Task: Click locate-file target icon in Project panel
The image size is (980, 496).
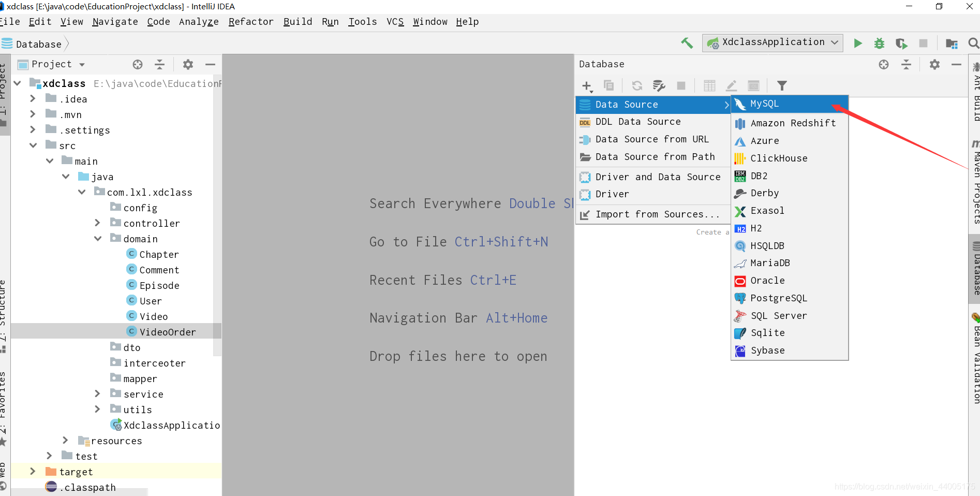Action: (x=138, y=64)
